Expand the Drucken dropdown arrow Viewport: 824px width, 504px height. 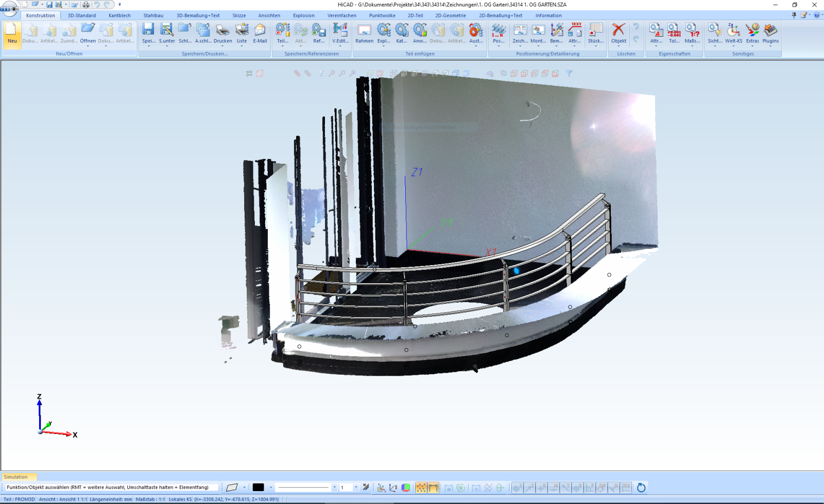pyautogui.click(x=222, y=46)
